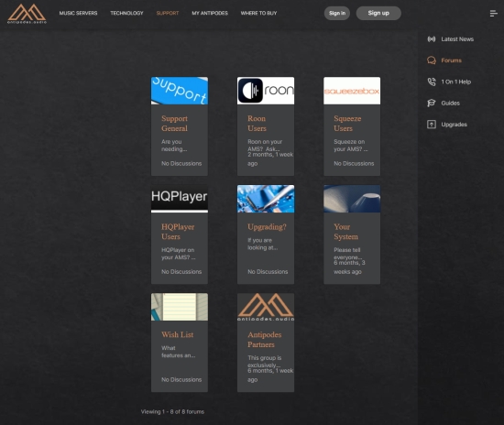Click the 1 On 1 Help phone icon
504x425 pixels.
click(432, 82)
